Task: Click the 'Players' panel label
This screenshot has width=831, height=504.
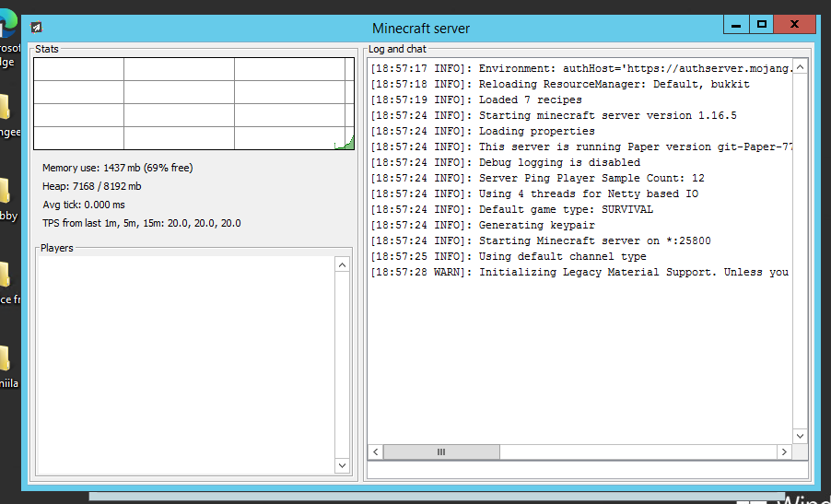Action: pyautogui.click(x=57, y=248)
